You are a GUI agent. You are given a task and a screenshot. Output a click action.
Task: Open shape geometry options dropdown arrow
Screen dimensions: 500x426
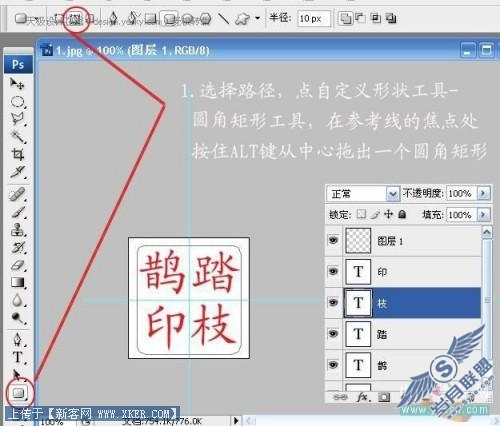(x=257, y=18)
